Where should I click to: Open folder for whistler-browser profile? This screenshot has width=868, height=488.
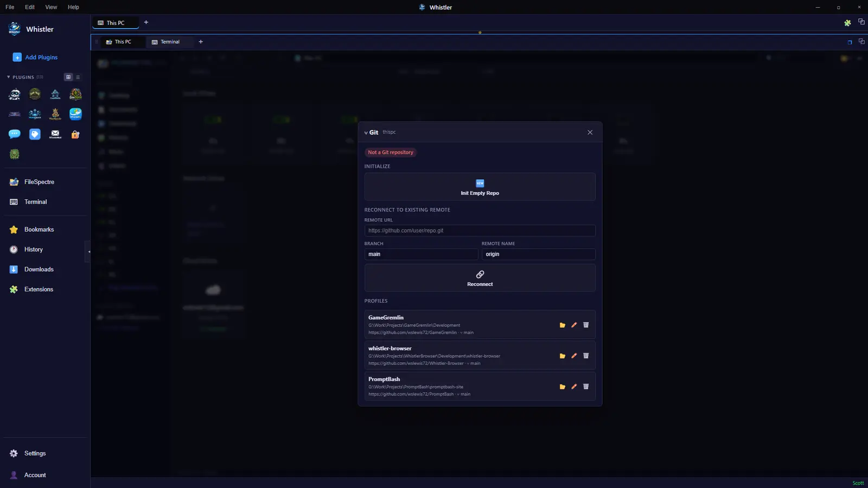tap(563, 356)
